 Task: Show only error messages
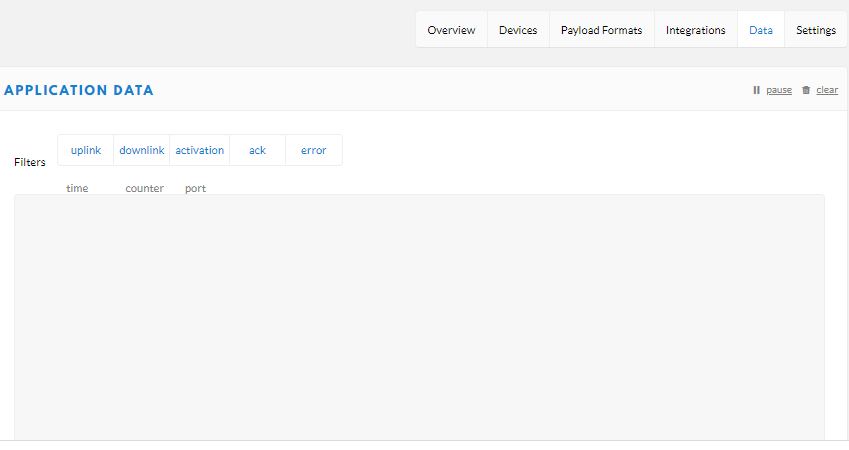pos(313,150)
